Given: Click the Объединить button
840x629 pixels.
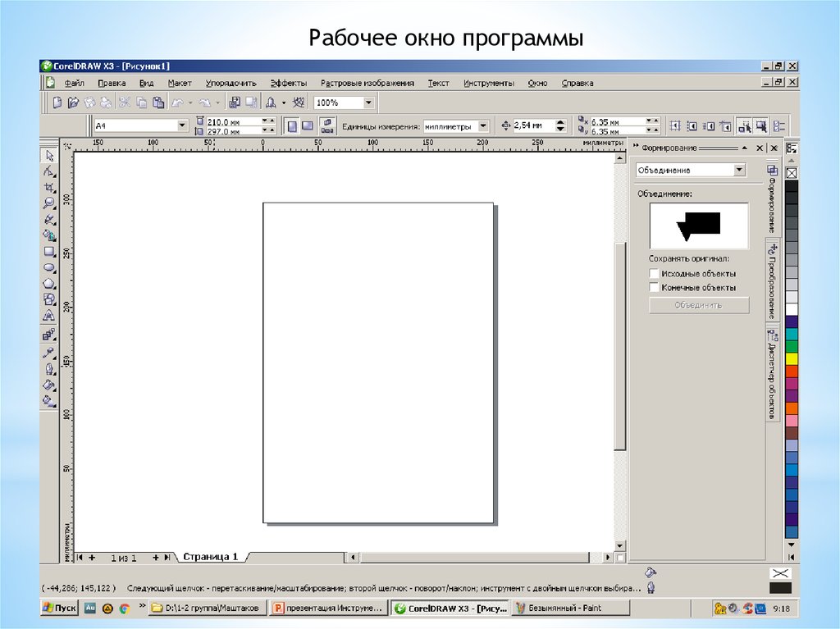Looking at the screenshot, I should (698, 305).
